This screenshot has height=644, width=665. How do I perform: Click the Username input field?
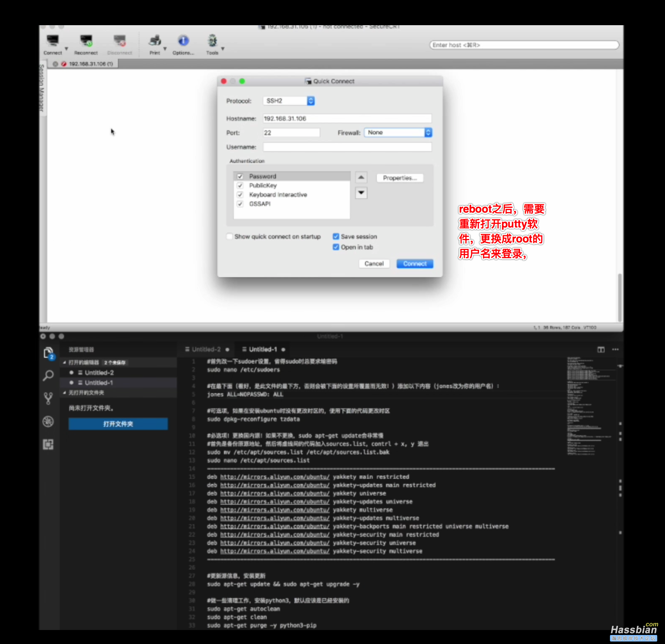tap(347, 147)
